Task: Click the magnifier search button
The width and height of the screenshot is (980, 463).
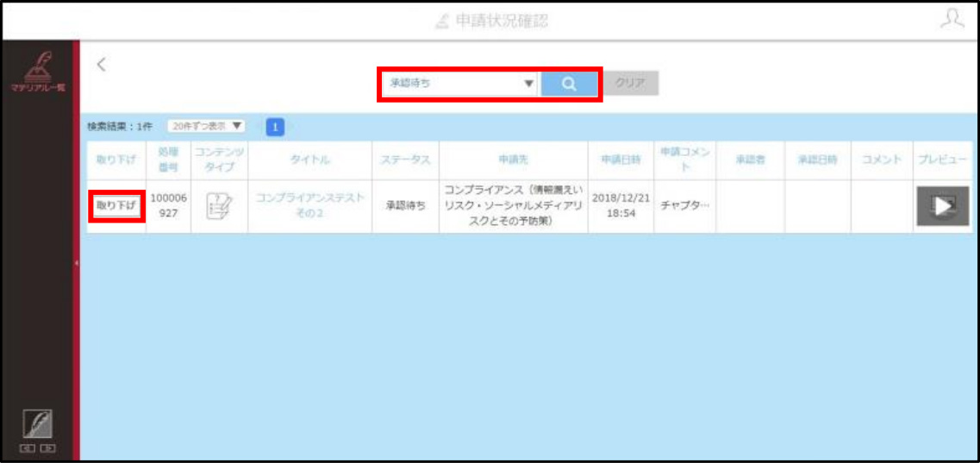Action: pos(569,84)
